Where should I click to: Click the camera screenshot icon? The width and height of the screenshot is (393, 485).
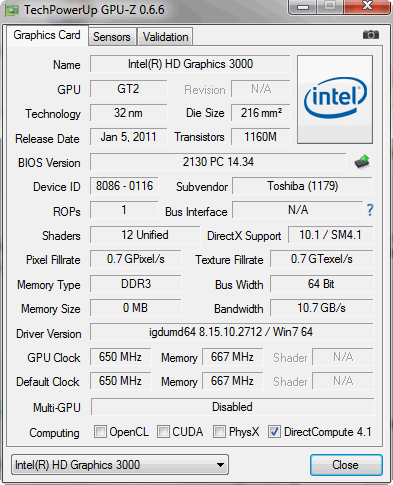pyautogui.click(x=371, y=35)
